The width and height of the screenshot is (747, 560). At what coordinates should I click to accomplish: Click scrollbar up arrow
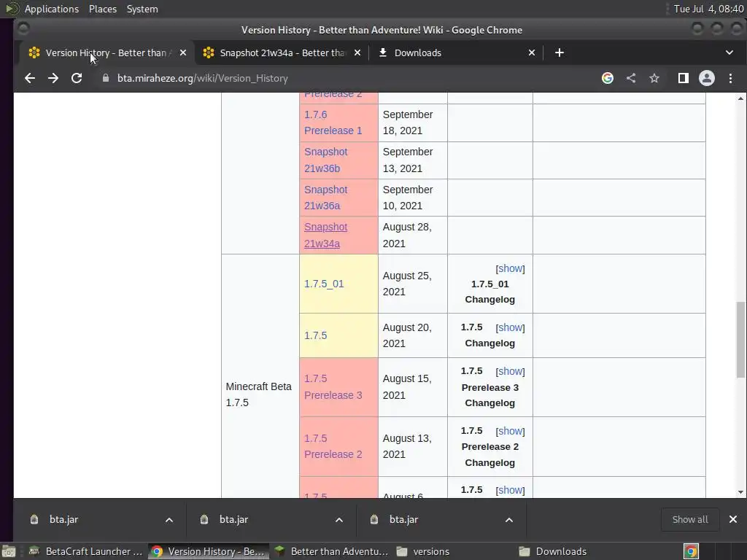(x=740, y=98)
